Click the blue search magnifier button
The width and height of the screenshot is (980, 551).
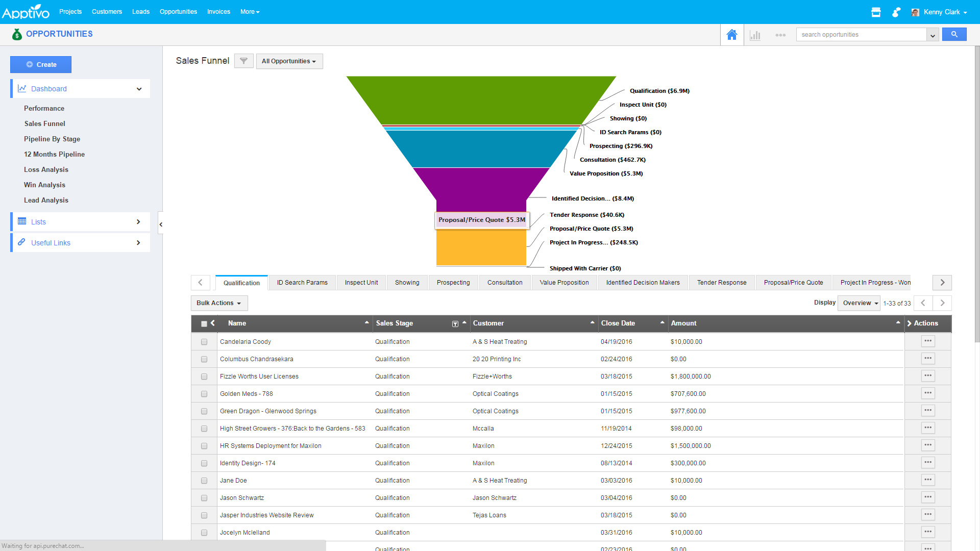point(954,34)
